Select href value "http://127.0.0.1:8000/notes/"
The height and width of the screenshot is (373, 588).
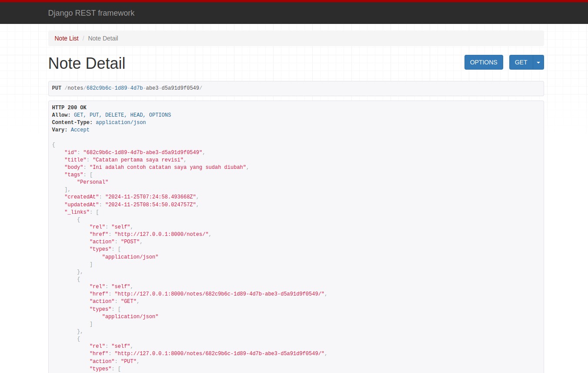[161, 234]
